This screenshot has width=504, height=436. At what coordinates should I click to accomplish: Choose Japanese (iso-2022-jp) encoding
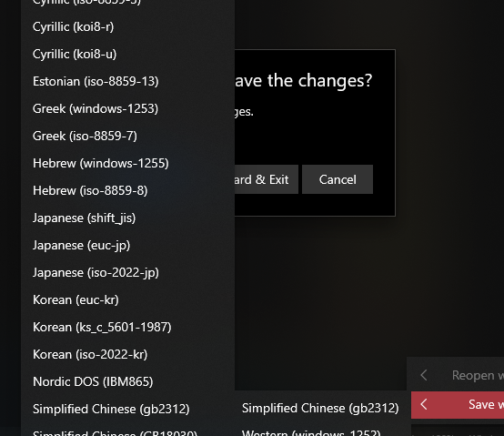pyautogui.click(x=127, y=273)
